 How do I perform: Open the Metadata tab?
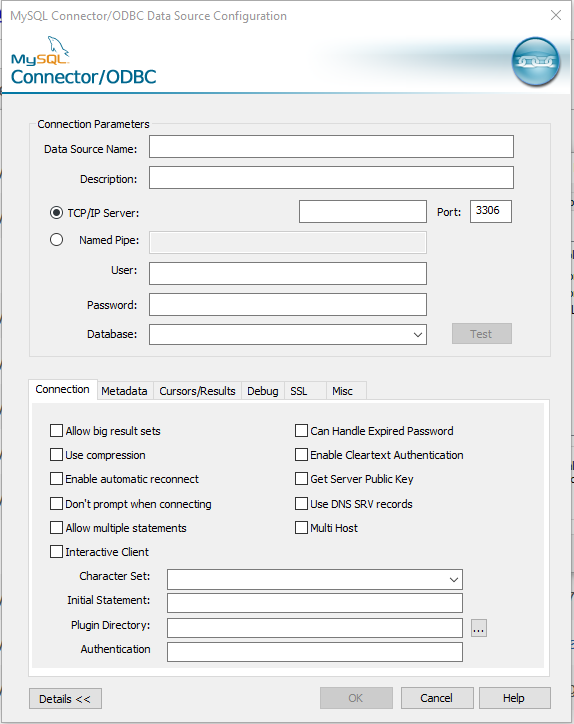pyautogui.click(x=124, y=391)
